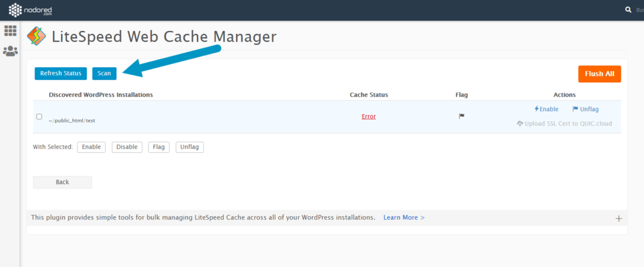The width and height of the screenshot is (644, 267).
Task: Expand the plus icon in the info bar
Action: tap(619, 219)
